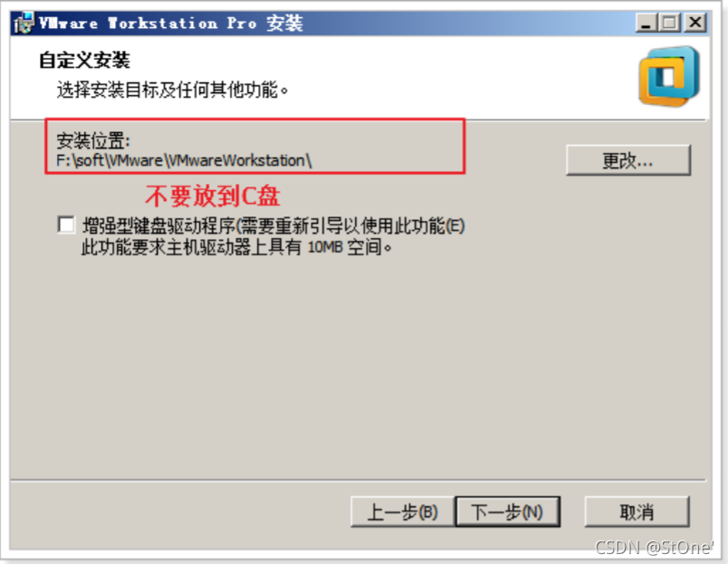Image resolution: width=728 pixels, height=564 pixels.
Task: Click the 自定义安装 heading
Action: point(84,61)
